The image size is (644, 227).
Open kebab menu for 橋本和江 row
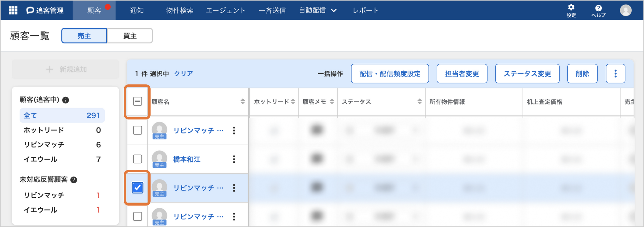click(234, 159)
